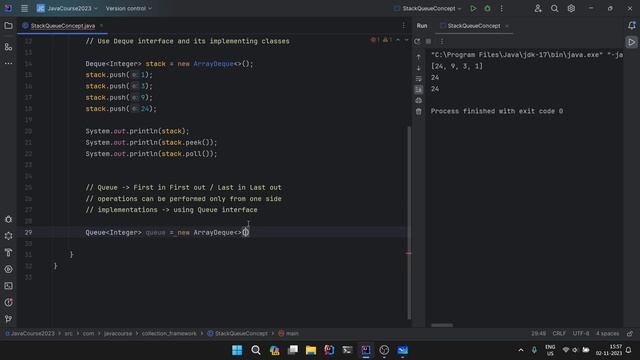Open the Project tool window folder icon
This screenshot has width=640, height=360.
coord(8,26)
